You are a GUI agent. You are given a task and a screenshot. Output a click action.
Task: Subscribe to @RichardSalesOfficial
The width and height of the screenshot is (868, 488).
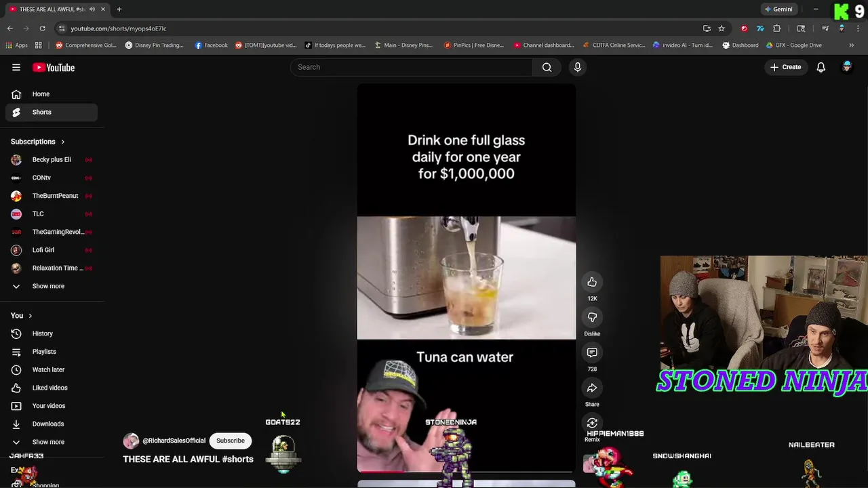[231, 441]
